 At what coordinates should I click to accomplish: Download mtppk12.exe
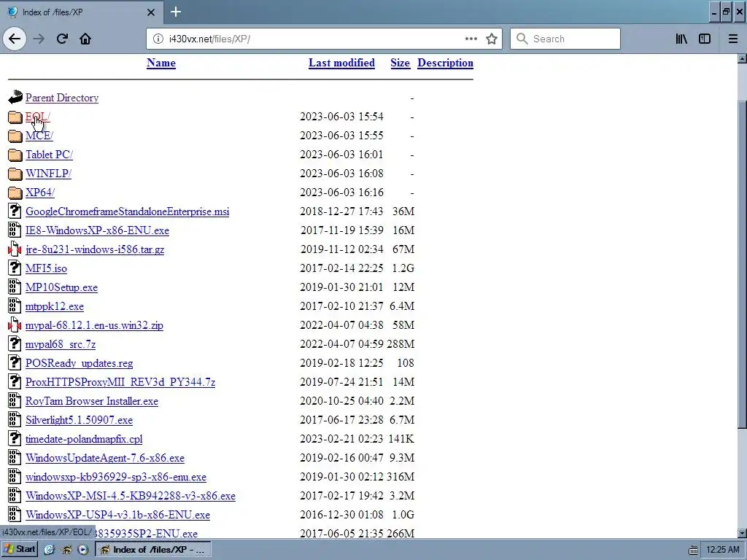(55, 307)
